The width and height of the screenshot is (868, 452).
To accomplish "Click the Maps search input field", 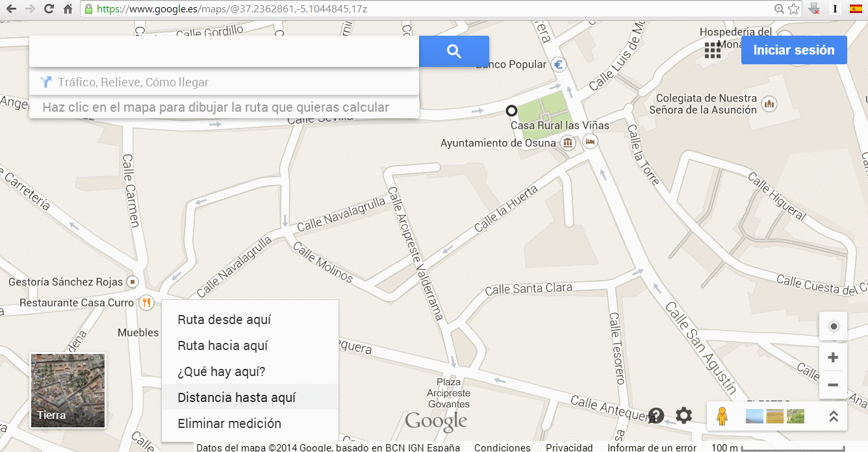I will point(224,51).
